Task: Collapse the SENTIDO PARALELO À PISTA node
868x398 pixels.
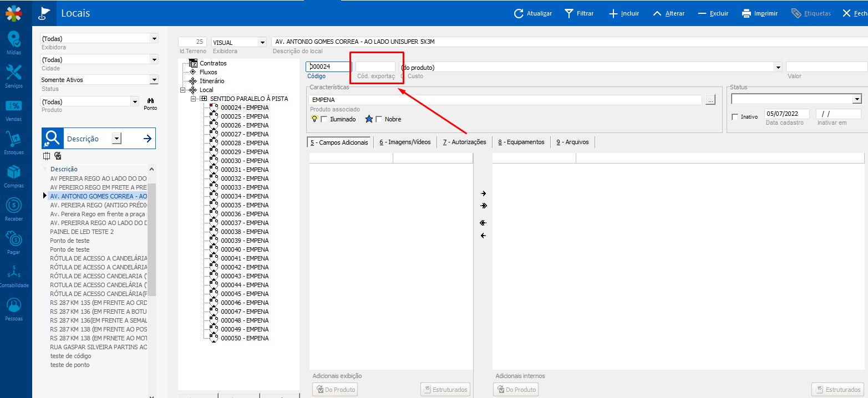Action: (x=193, y=99)
